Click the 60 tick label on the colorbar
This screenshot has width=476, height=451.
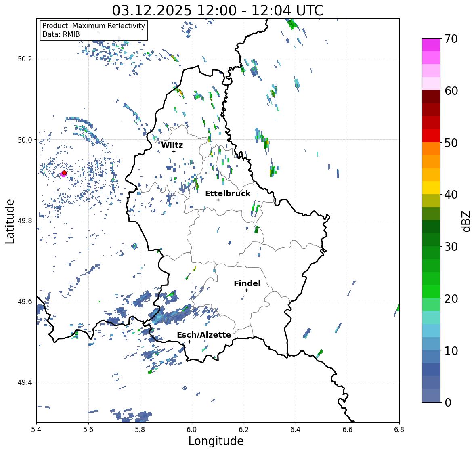tap(451, 91)
